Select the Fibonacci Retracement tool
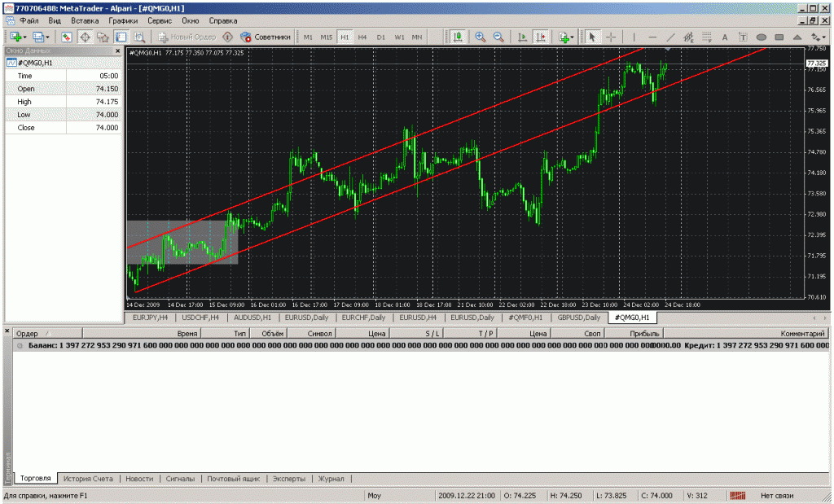The width and height of the screenshot is (834, 504). click(x=707, y=37)
